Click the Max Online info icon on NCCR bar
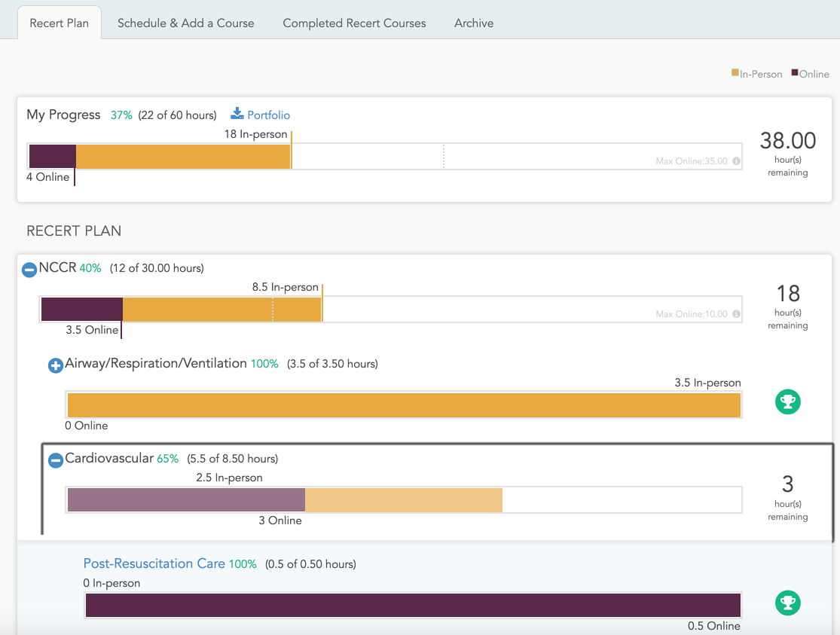This screenshot has height=635, width=840. (x=736, y=313)
